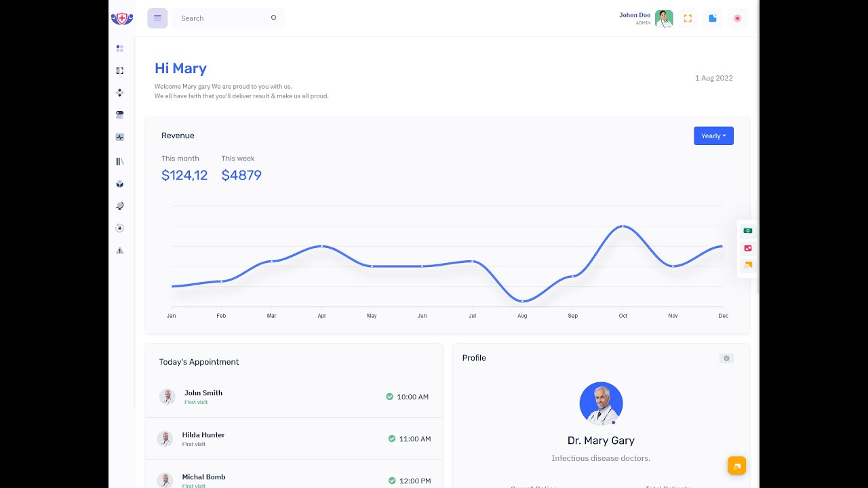The width and height of the screenshot is (868, 488).
Task: Open the Profile card gear settings
Action: pos(726,358)
